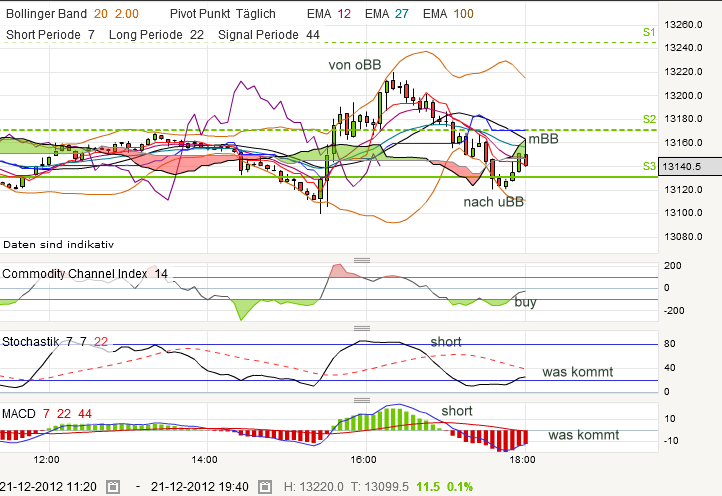Grab the resize handle above the Stochastik panel
The width and height of the screenshot is (722, 496).
pyautogui.click(x=362, y=328)
